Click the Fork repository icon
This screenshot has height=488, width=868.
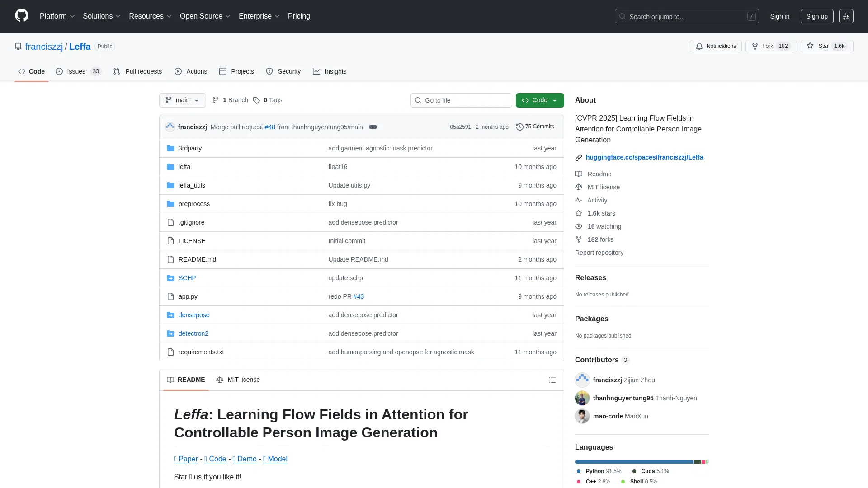pyautogui.click(x=755, y=46)
